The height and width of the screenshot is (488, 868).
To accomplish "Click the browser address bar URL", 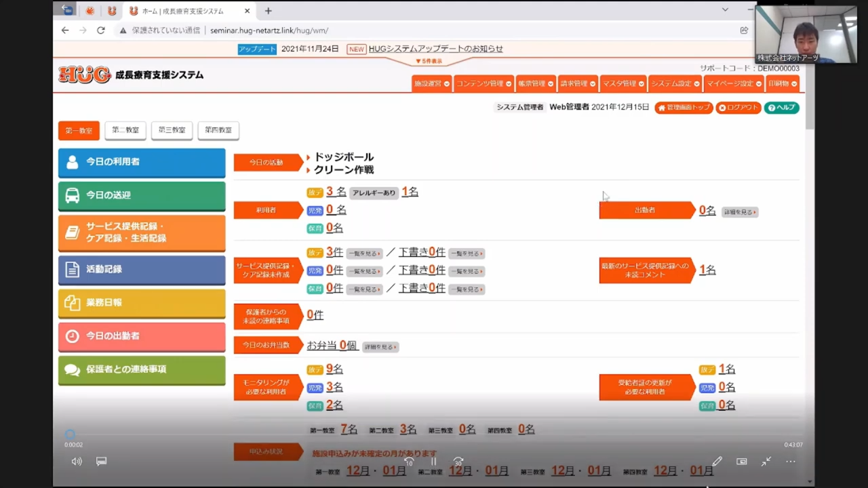I will click(x=269, y=30).
